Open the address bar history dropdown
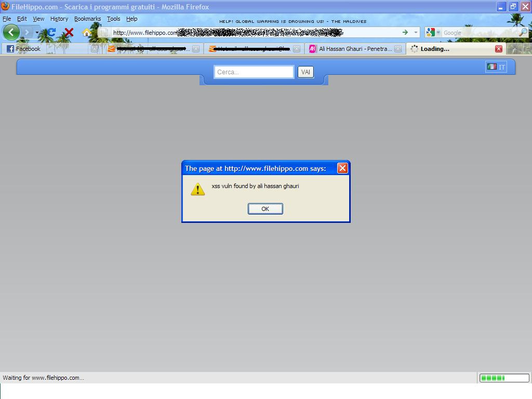This screenshot has height=399, width=532. 416,33
